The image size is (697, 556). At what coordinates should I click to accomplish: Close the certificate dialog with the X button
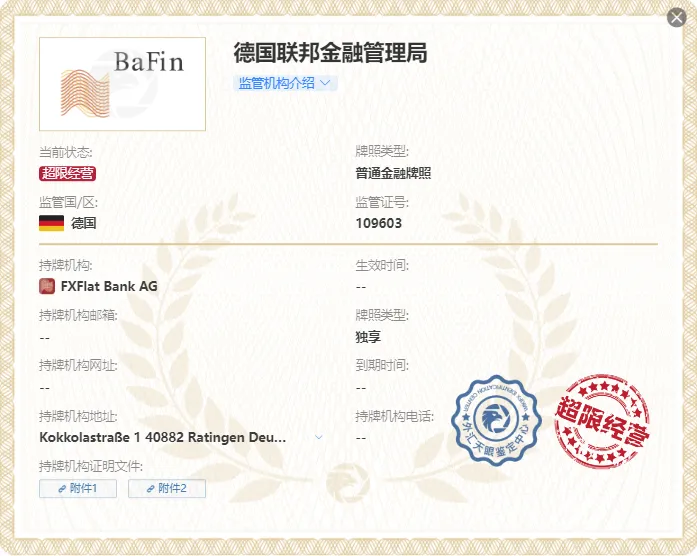click(x=677, y=17)
